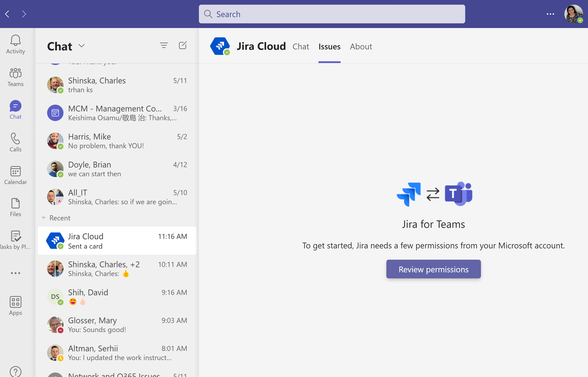Start a new chat with compose icon
The width and height of the screenshot is (588, 377).
[x=183, y=45]
